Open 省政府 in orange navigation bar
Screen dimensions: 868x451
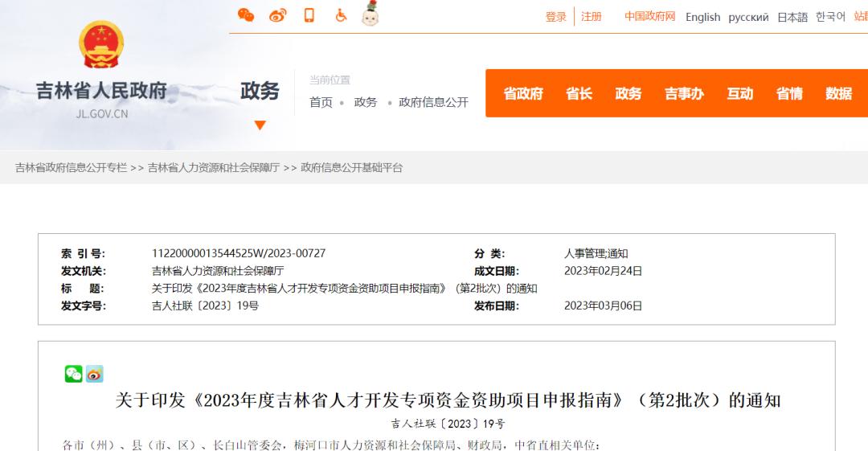click(523, 93)
